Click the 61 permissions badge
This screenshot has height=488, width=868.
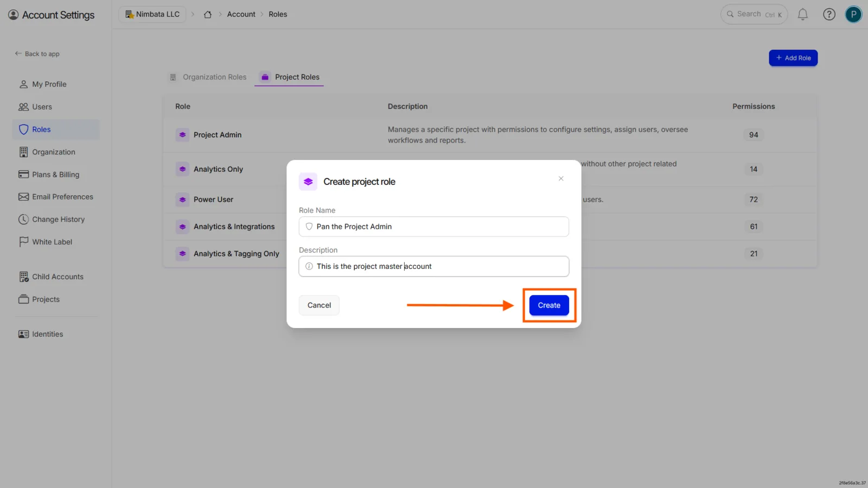pyautogui.click(x=754, y=227)
